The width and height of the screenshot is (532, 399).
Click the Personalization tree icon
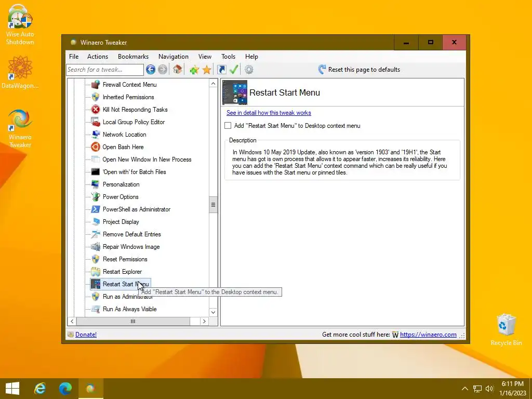coord(96,184)
